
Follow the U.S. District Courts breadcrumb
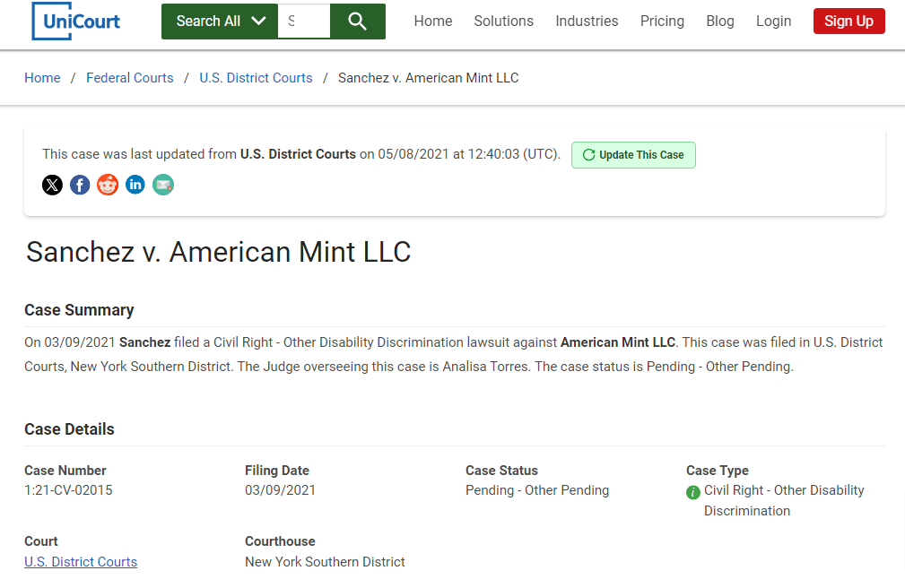tap(256, 78)
